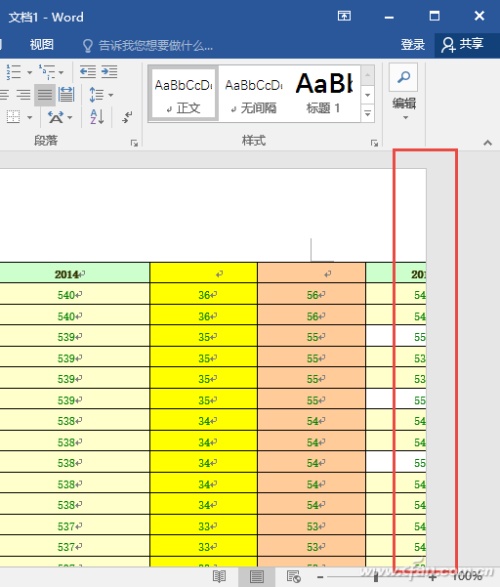This screenshot has height=587, width=500.
Task: Switch to print layout view
Action: (x=257, y=577)
